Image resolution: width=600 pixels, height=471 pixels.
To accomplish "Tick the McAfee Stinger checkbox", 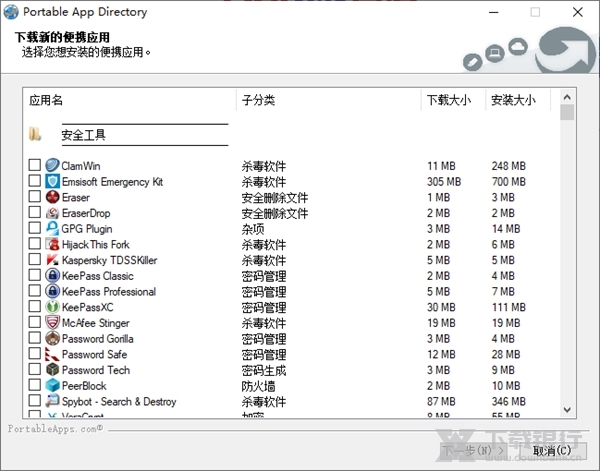I will (35, 322).
